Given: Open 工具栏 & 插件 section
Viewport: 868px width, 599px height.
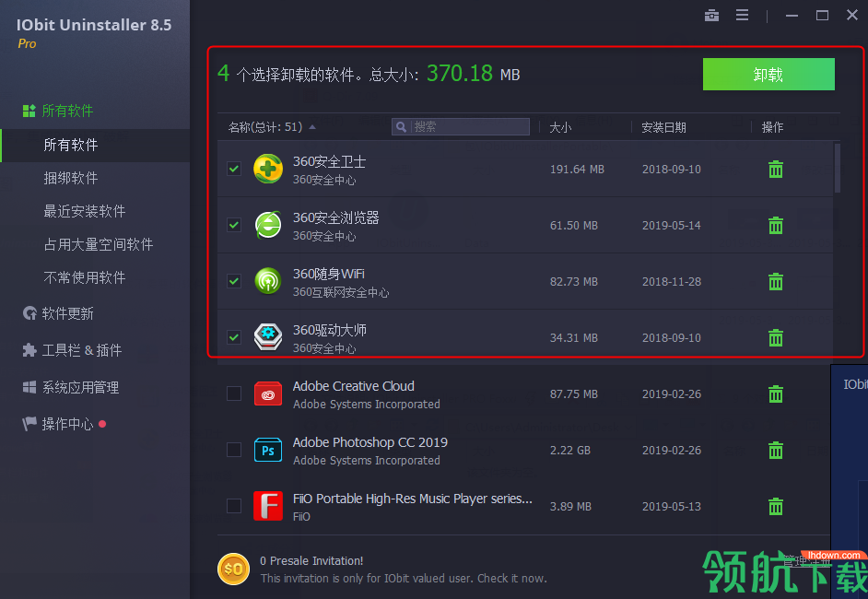Looking at the screenshot, I should [71, 350].
